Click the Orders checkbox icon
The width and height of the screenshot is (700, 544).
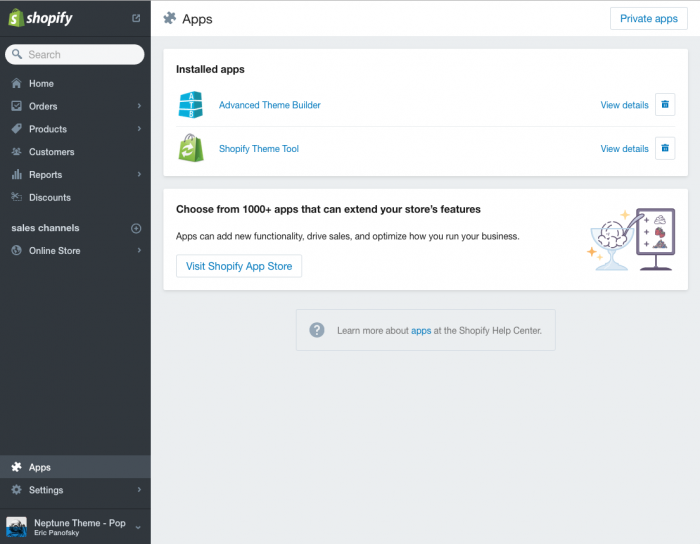pos(17,106)
